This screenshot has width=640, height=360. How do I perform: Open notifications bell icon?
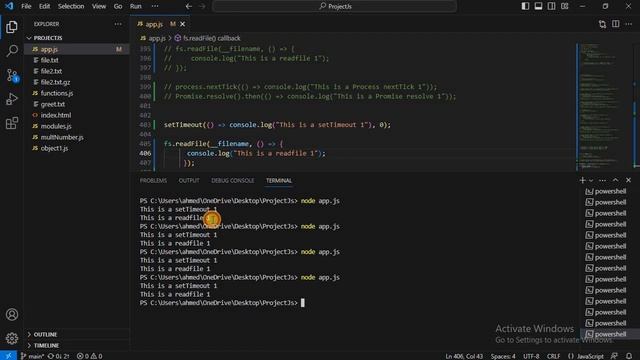click(629, 356)
